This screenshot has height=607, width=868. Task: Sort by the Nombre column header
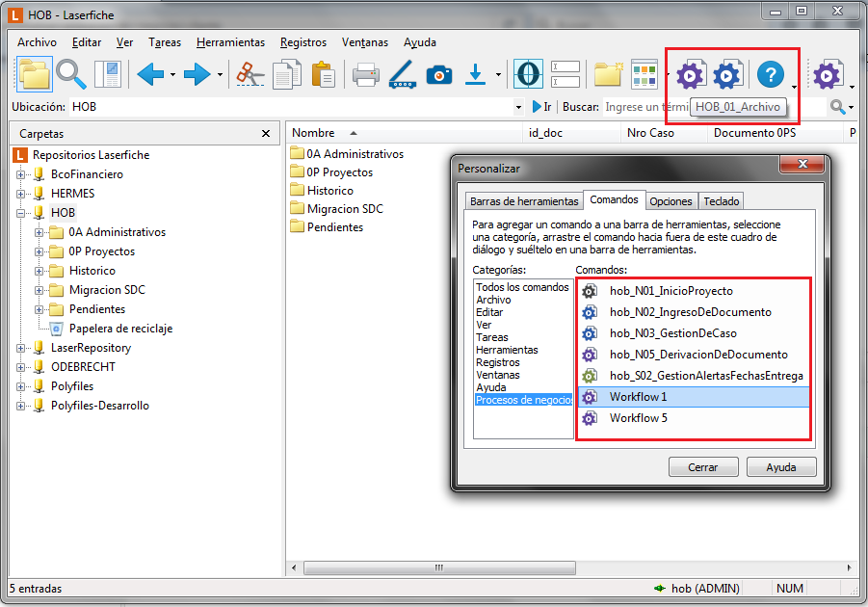click(x=404, y=133)
